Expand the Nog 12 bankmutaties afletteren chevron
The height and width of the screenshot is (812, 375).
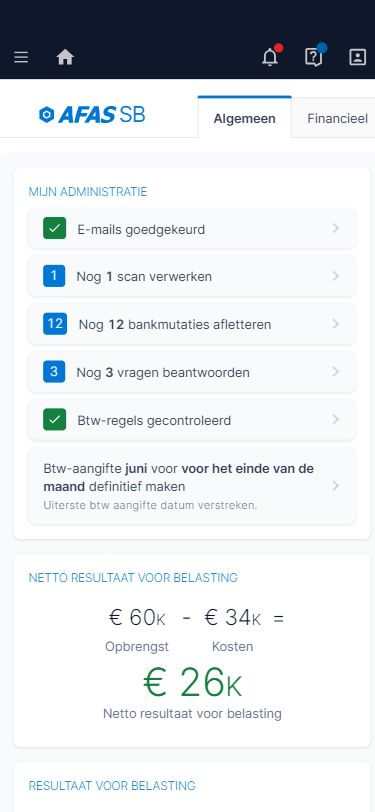click(x=336, y=324)
